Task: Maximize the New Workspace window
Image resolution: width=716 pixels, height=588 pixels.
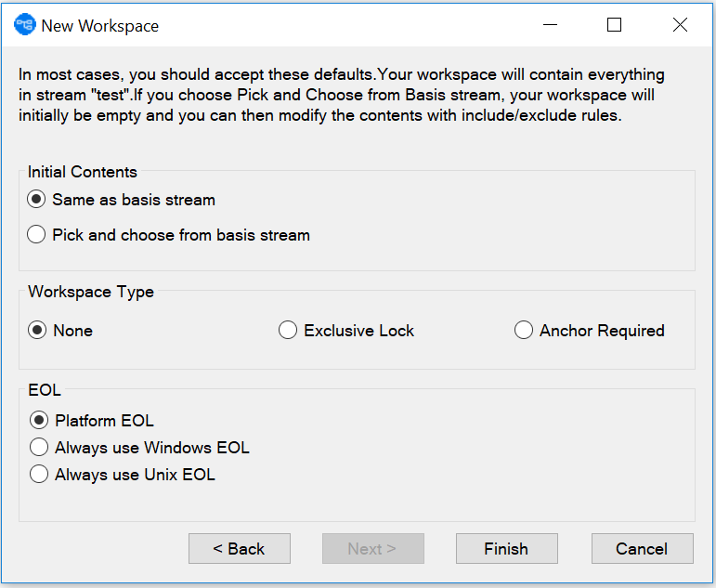Action: [614, 25]
